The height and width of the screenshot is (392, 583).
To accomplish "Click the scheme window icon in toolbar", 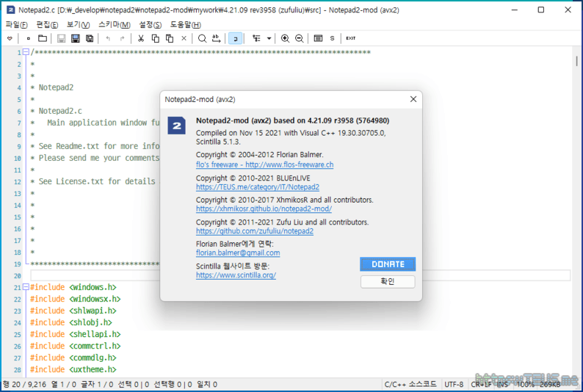I will (x=318, y=38).
